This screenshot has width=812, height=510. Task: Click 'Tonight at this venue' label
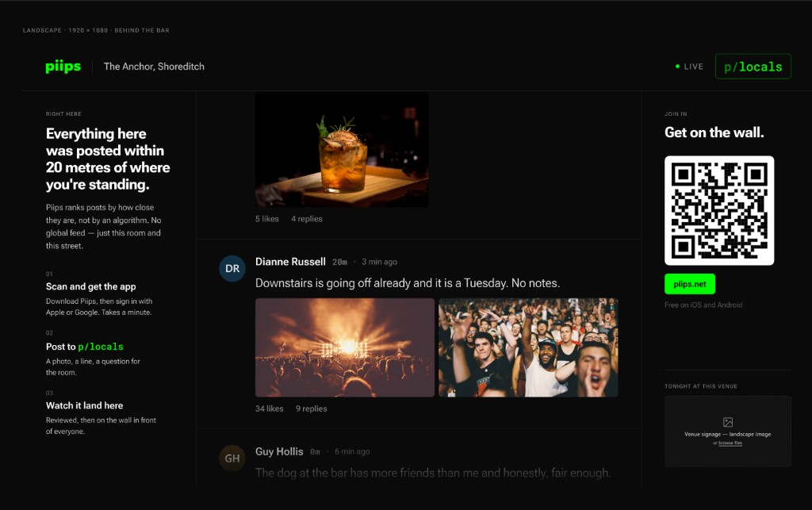[x=701, y=386]
